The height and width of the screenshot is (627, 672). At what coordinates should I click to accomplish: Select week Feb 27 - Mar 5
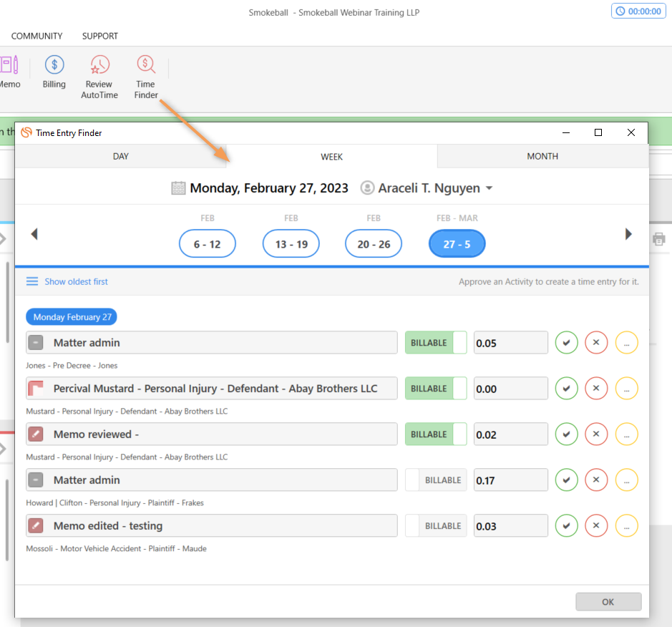click(x=457, y=244)
